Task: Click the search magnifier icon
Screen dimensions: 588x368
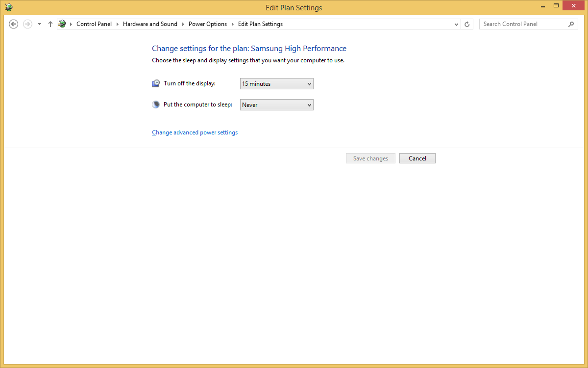Action: (571, 24)
